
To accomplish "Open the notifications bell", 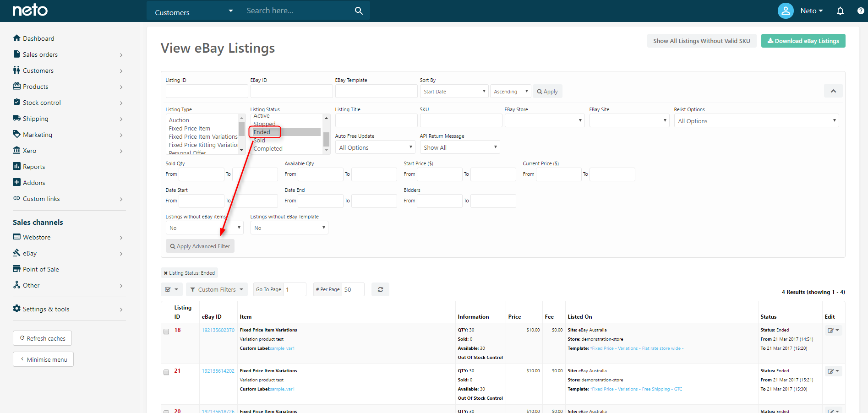I will click(840, 11).
